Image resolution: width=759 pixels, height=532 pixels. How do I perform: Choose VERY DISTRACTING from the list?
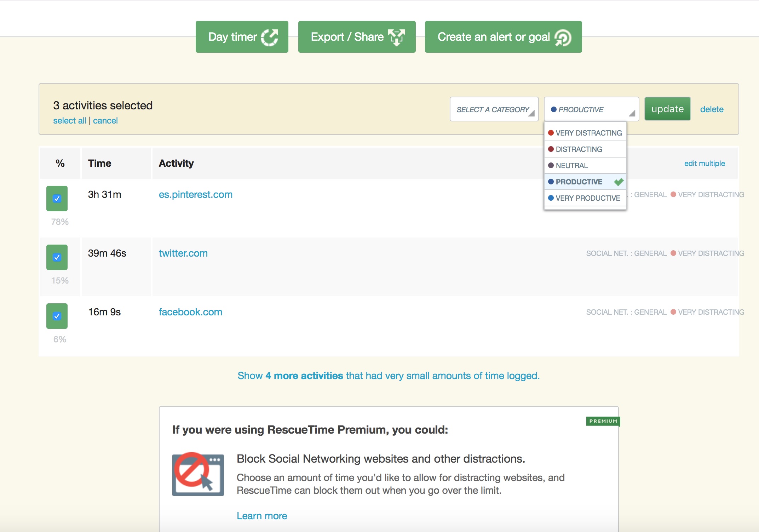click(x=585, y=133)
